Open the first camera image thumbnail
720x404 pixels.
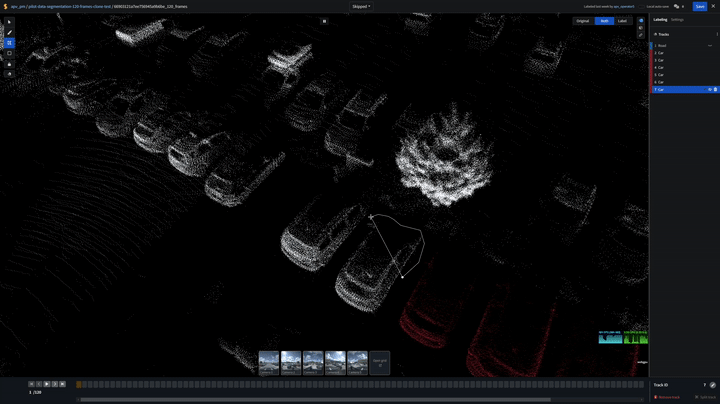tap(269, 362)
